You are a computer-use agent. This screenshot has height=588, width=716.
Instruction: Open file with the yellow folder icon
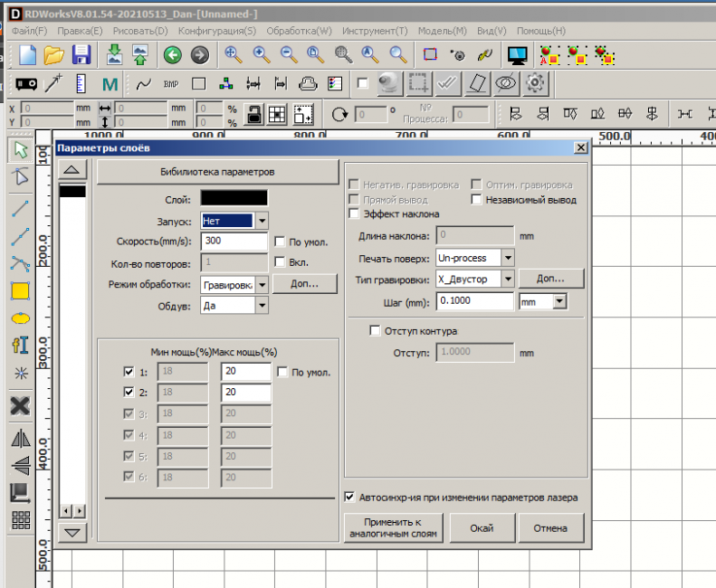click(x=54, y=54)
